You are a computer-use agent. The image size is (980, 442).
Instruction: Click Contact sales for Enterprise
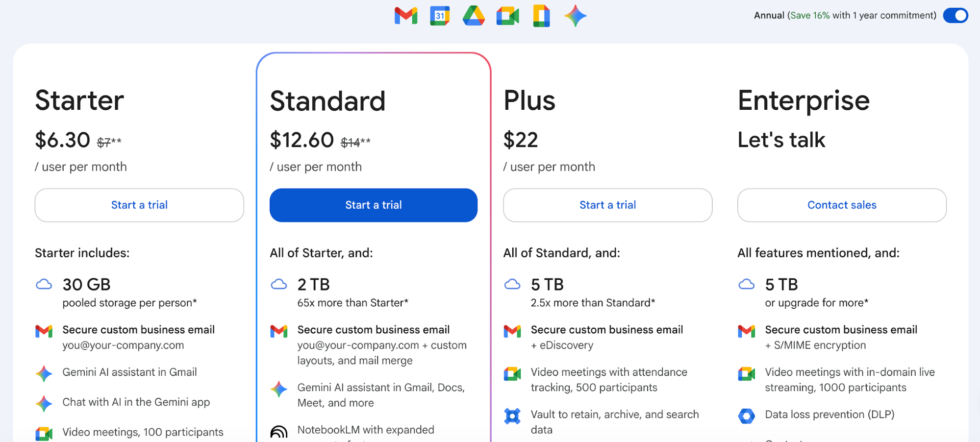(x=841, y=205)
